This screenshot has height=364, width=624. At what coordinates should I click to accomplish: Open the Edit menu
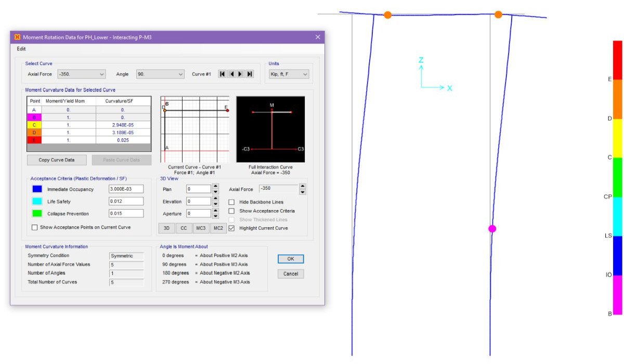click(x=21, y=48)
